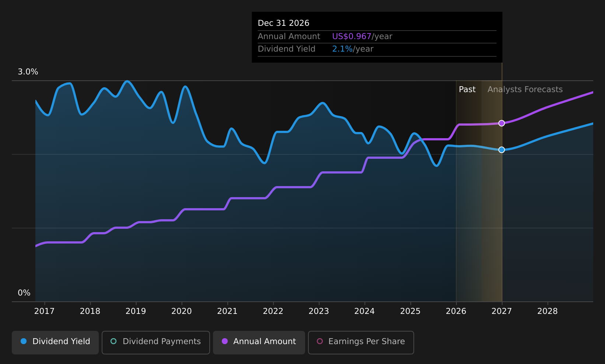Click the US$0.967/year tooltip value
Image resolution: width=605 pixels, height=364 pixels.
362,36
